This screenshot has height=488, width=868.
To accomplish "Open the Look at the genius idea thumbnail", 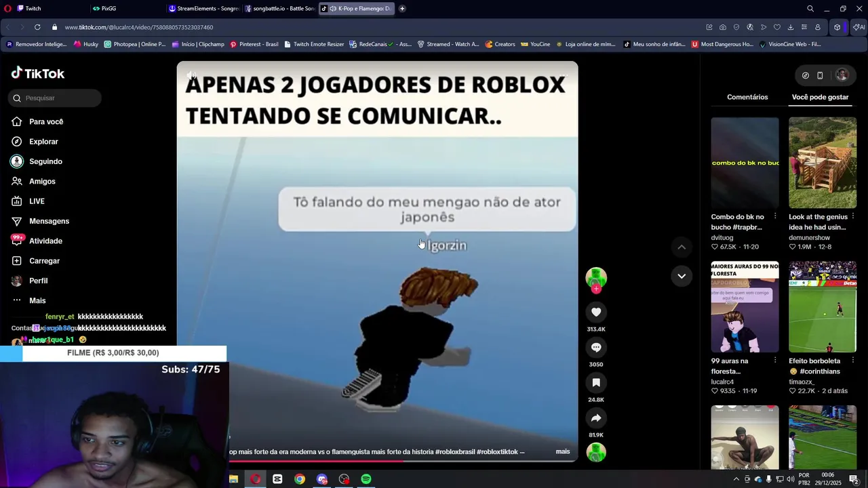I will (823, 163).
